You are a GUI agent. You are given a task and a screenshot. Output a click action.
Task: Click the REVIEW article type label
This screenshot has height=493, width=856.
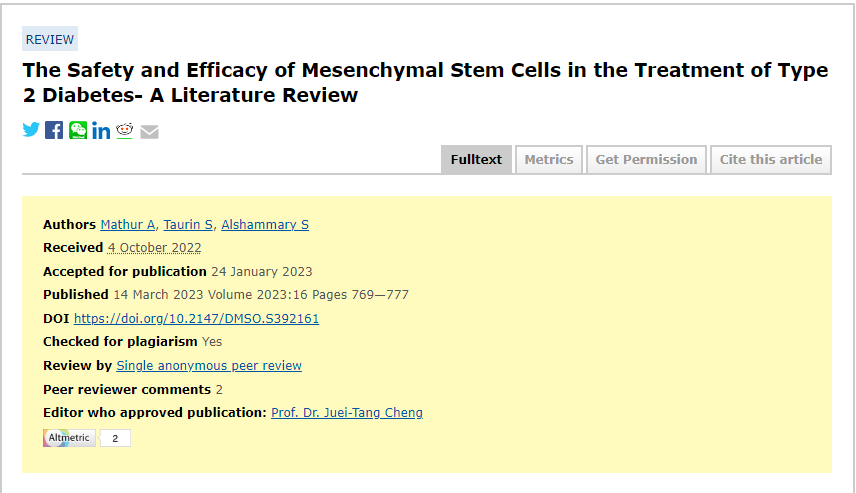click(50, 39)
